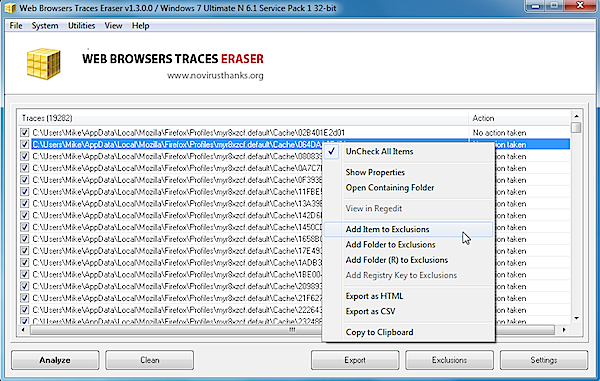Click the Action column header
This screenshot has width=600, height=381.
click(x=519, y=118)
